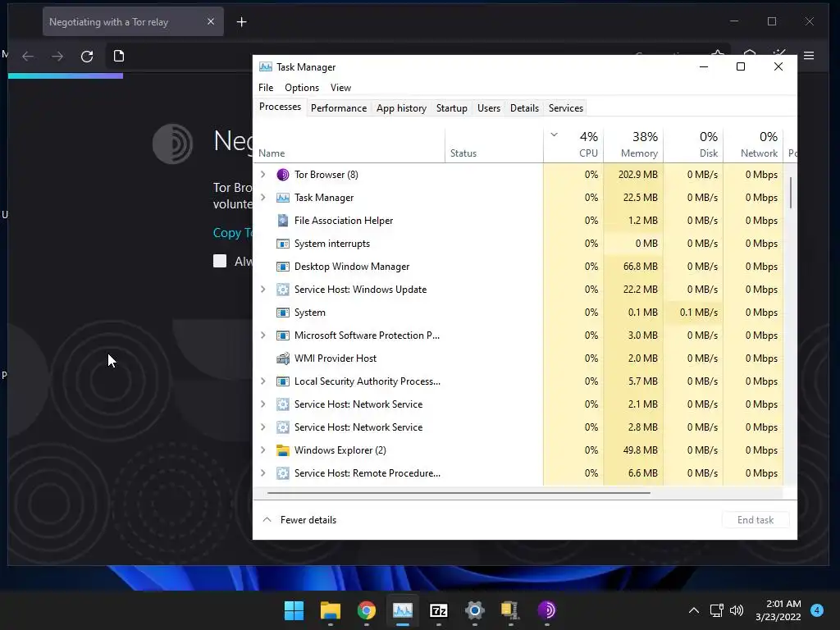Click the Tor Browser taskbar icon
Screen dimensions: 840x630
tap(546, 610)
